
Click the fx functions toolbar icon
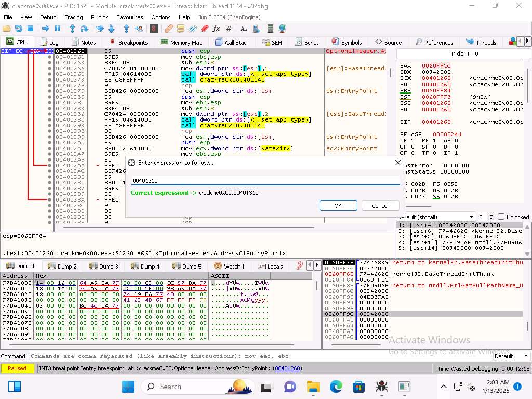217,29
